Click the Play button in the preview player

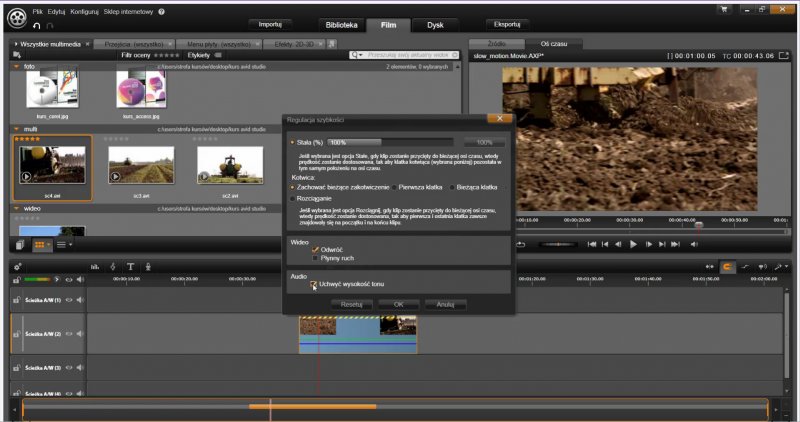click(633, 244)
